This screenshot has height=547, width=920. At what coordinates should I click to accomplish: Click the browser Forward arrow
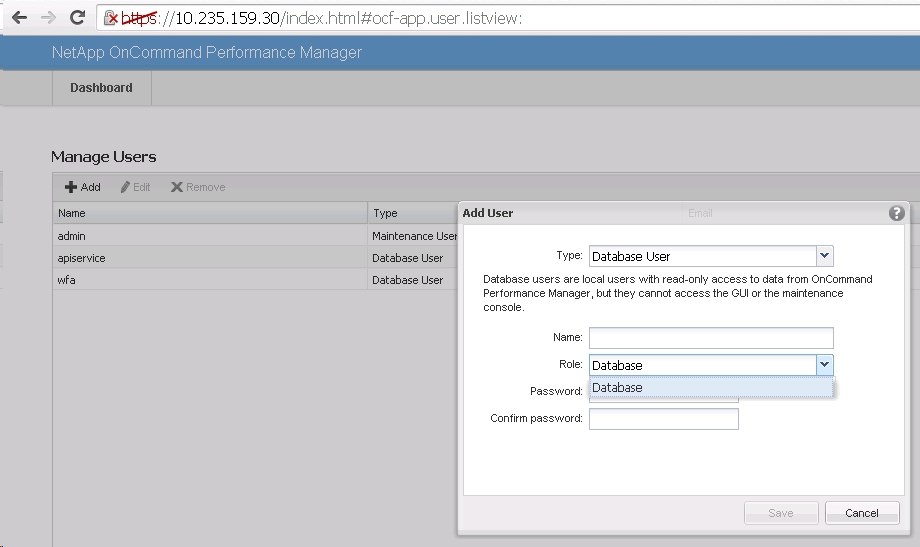click(47, 18)
